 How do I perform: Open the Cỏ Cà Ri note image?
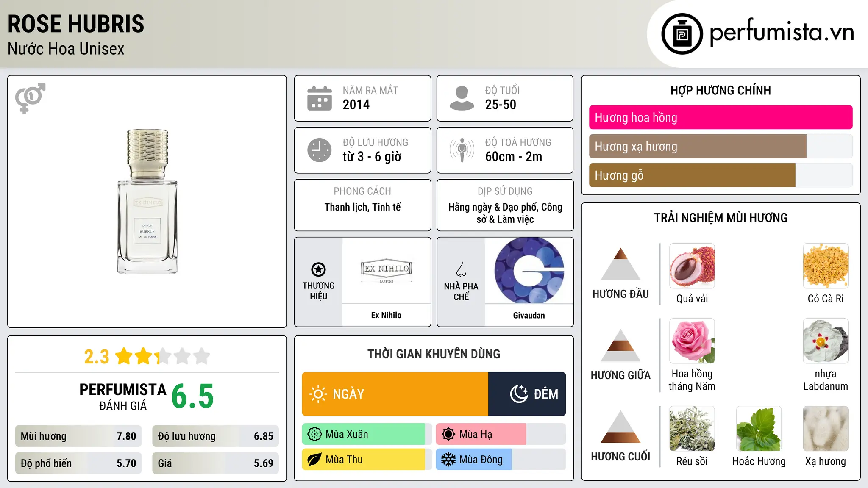coord(826,266)
